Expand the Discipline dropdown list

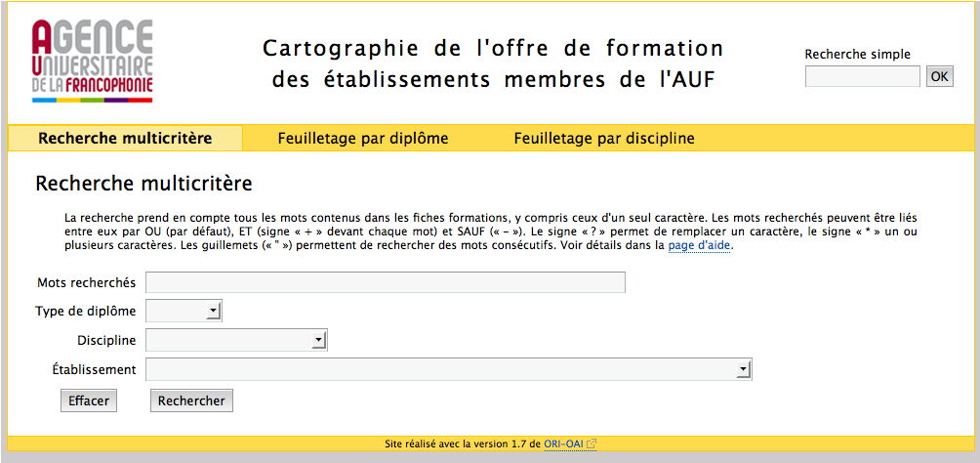coord(236,340)
